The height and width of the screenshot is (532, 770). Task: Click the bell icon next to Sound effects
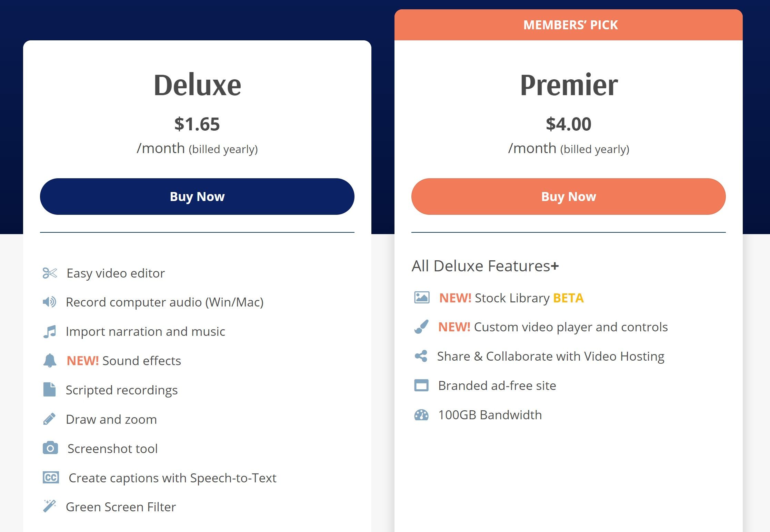(50, 361)
